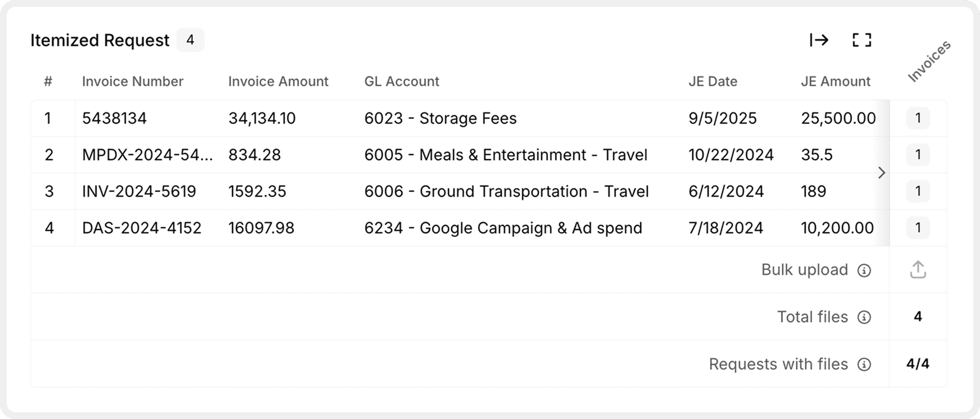Click the info icon beside Bulk upload

point(864,270)
